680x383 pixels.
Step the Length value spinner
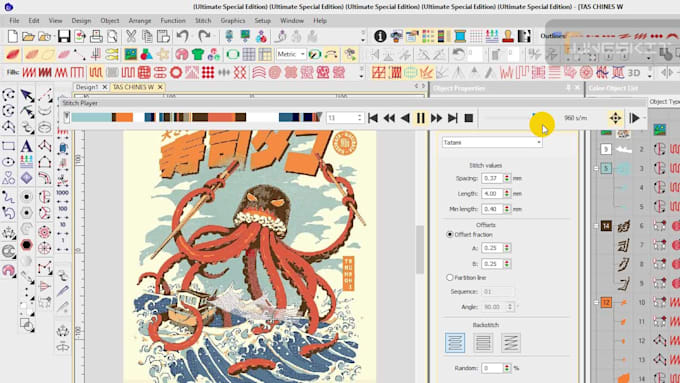pos(507,193)
